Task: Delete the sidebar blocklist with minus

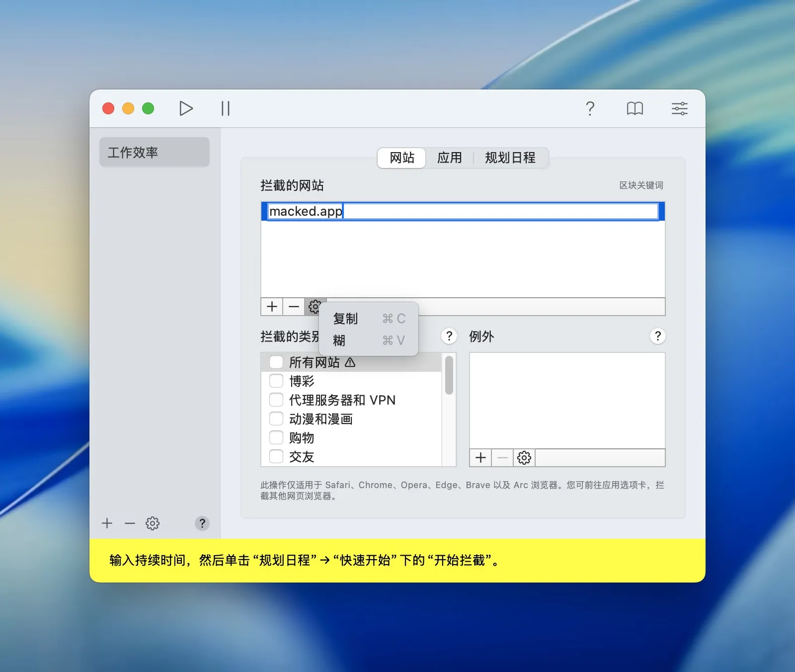Action: (130, 523)
